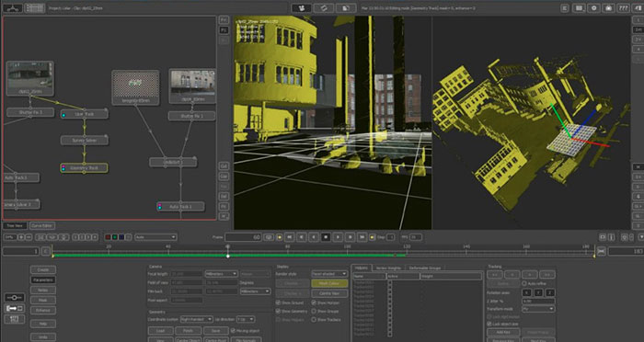Select the Vertex Weights tab
The image size is (644, 342).
pyautogui.click(x=388, y=268)
